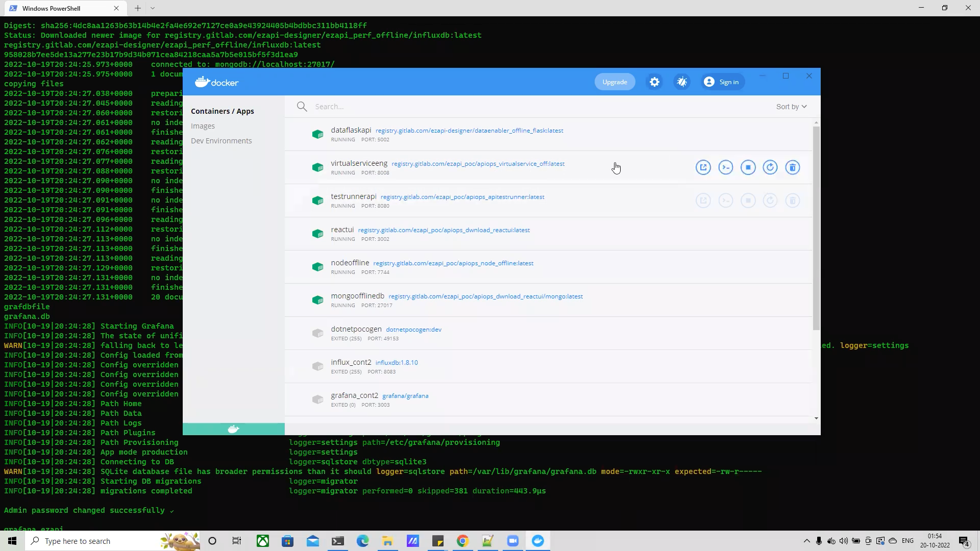The height and width of the screenshot is (551, 980).
Task: Select Containers / Apps sidebar item
Action: pyautogui.click(x=222, y=111)
